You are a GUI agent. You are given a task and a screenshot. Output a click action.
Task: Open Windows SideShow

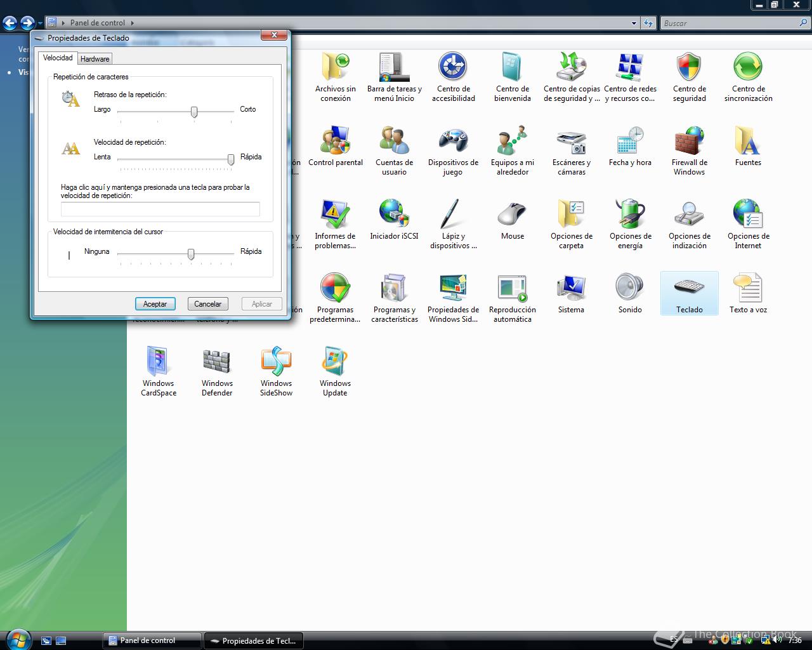(x=276, y=372)
